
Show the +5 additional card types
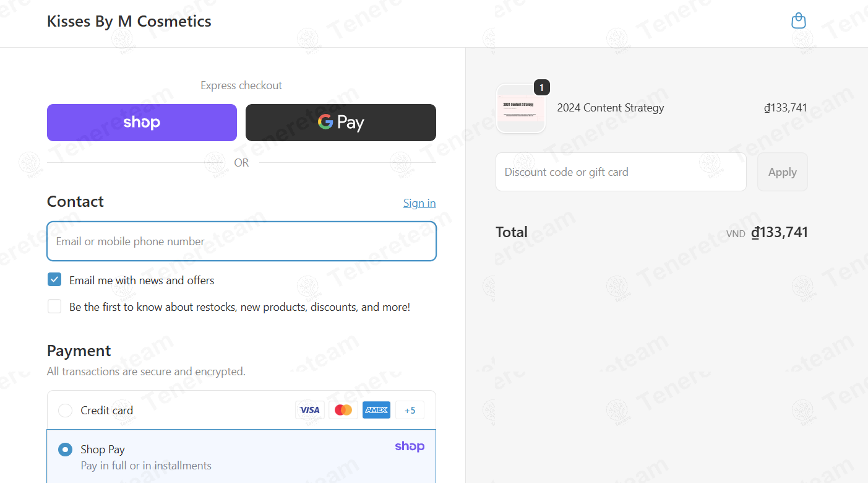click(410, 410)
